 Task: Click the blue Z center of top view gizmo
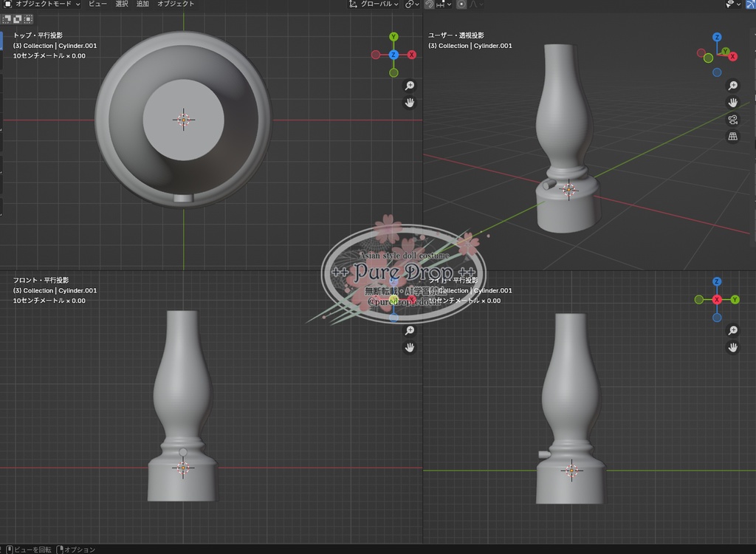394,55
